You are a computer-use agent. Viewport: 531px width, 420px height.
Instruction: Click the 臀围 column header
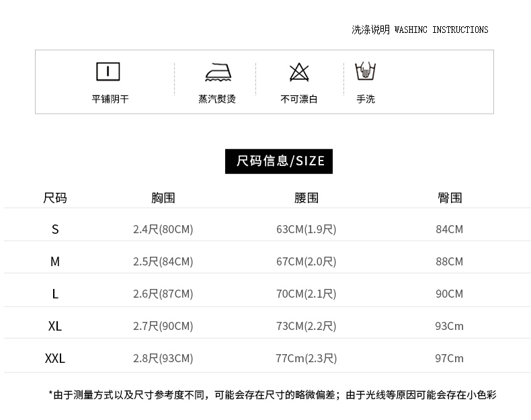[x=450, y=198]
